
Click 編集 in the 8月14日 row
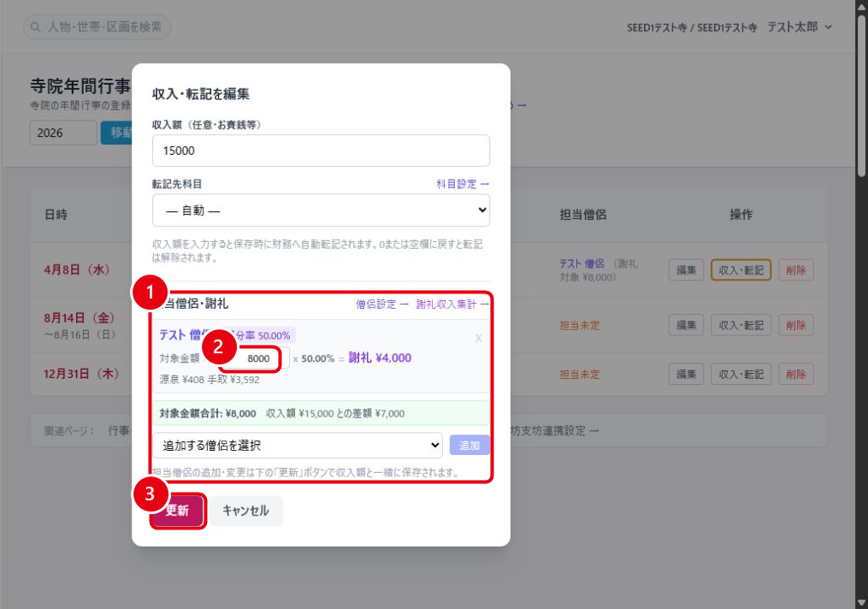[686, 325]
